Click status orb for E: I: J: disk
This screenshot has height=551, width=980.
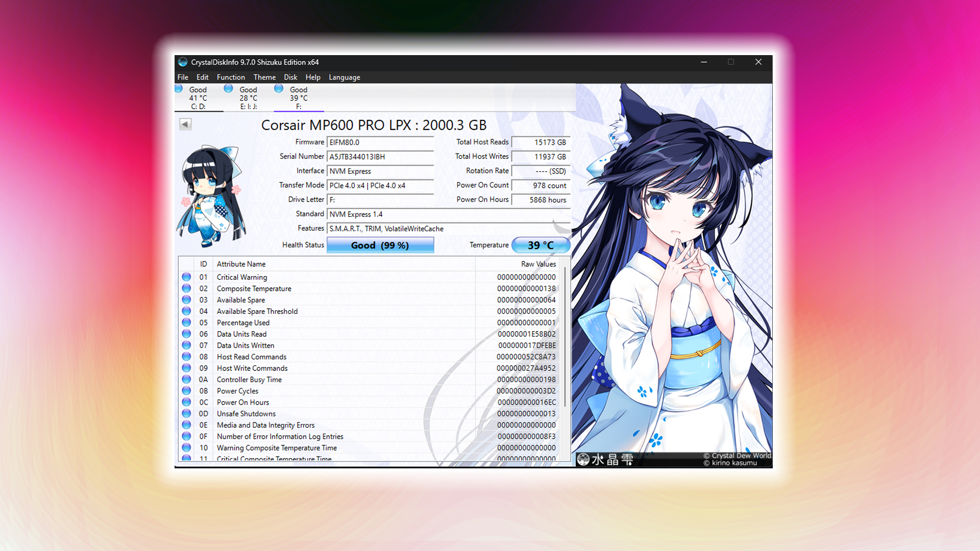click(229, 89)
